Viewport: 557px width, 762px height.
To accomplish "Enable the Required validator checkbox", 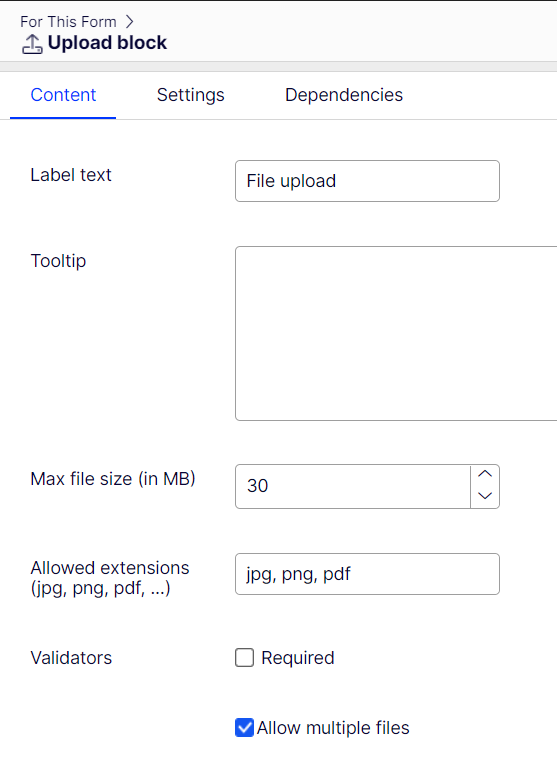I will click(x=244, y=658).
